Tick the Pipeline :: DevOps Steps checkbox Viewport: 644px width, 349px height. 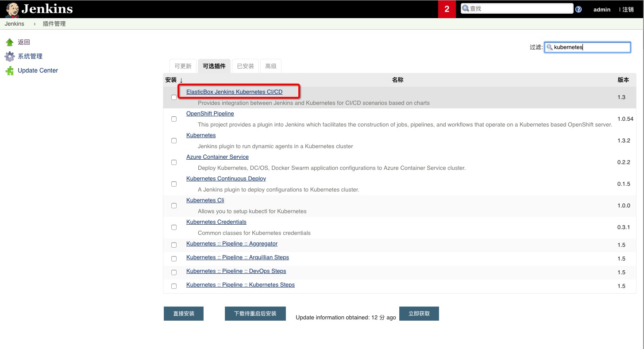(174, 272)
